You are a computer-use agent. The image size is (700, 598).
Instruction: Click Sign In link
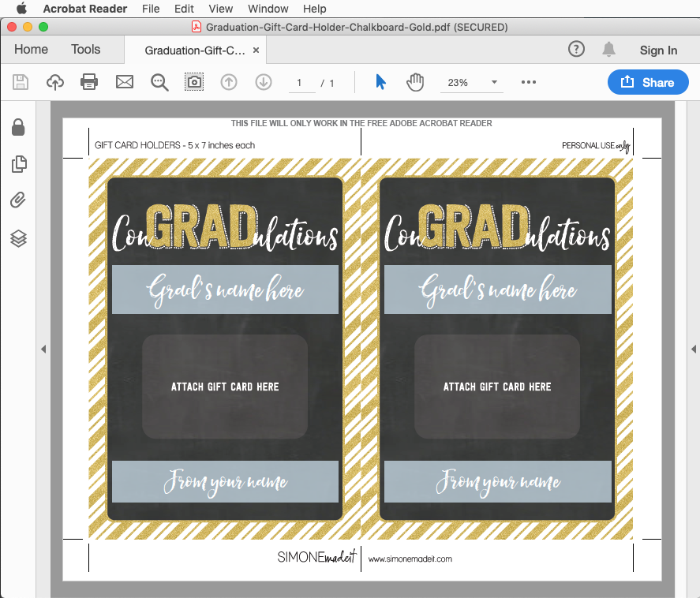658,50
